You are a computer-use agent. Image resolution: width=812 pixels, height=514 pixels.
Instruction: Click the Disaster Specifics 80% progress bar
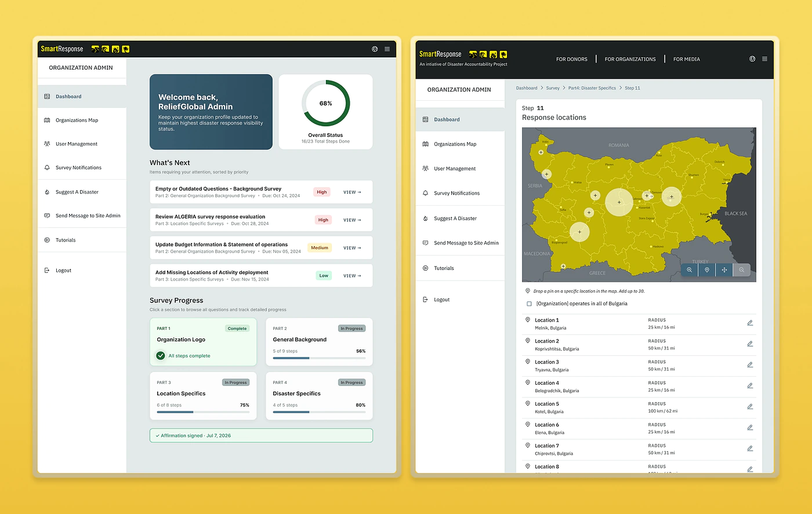click(319, 412)
